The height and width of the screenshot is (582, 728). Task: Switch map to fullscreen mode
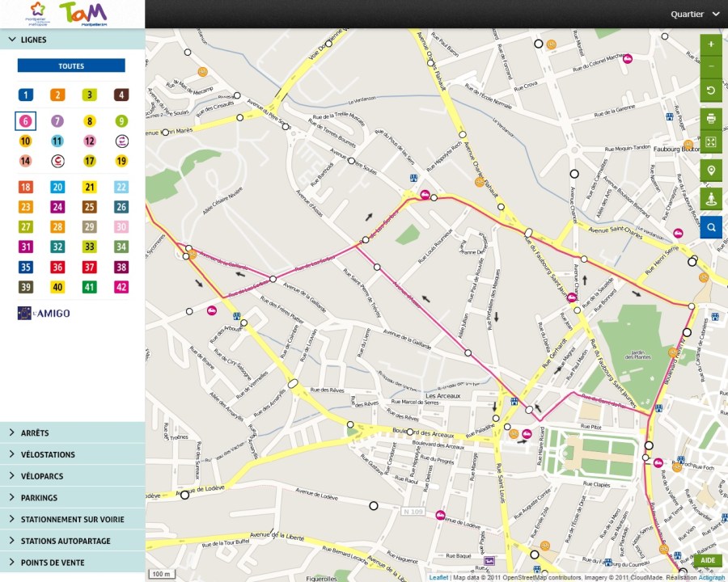tap(711, 141)
